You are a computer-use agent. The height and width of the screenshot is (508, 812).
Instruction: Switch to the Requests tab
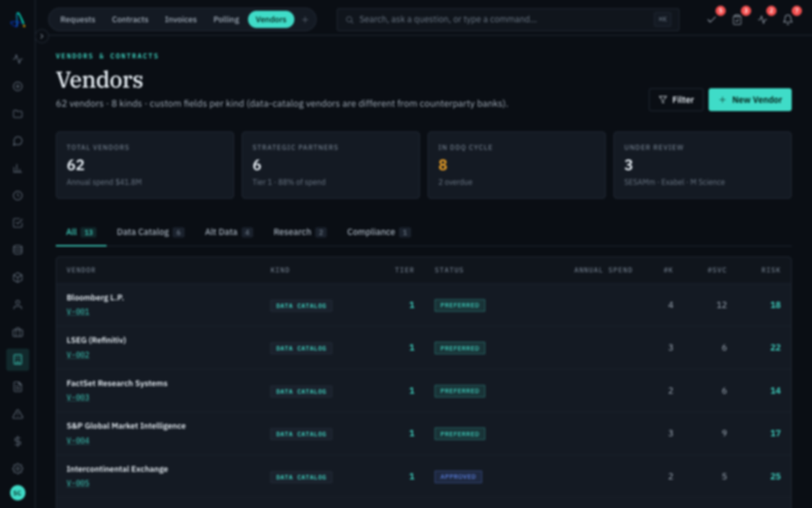77,20
